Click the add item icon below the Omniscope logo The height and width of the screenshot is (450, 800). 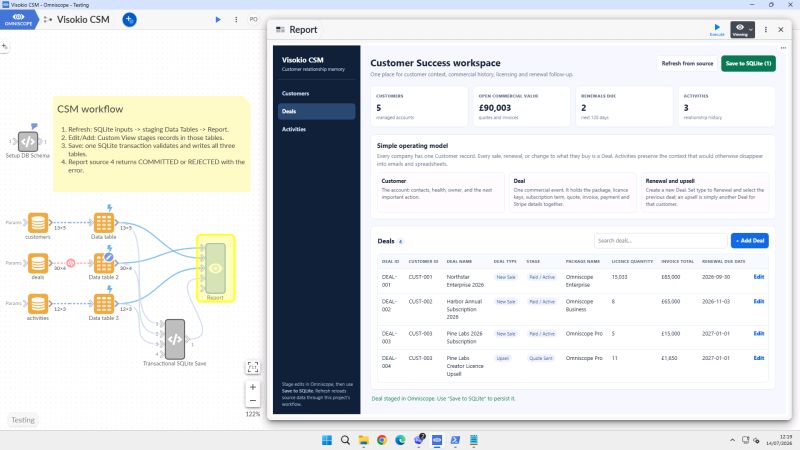pos(5,47)
